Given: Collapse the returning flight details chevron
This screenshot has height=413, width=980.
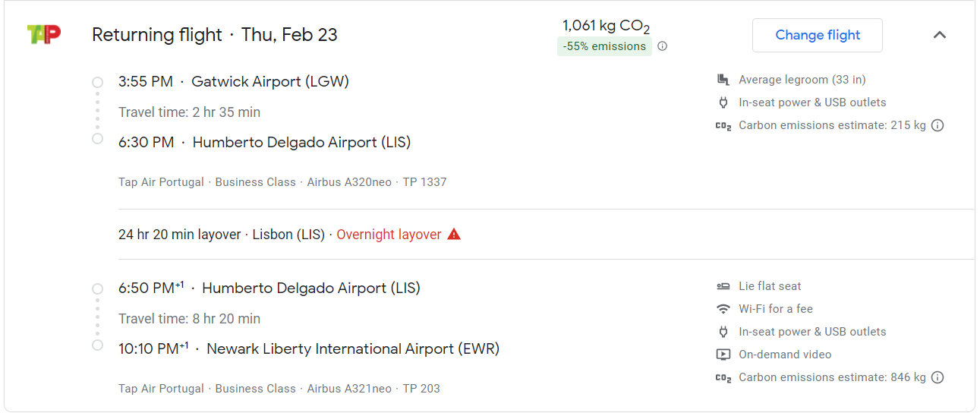Looking at the screenshot, I should coord(940,35).
